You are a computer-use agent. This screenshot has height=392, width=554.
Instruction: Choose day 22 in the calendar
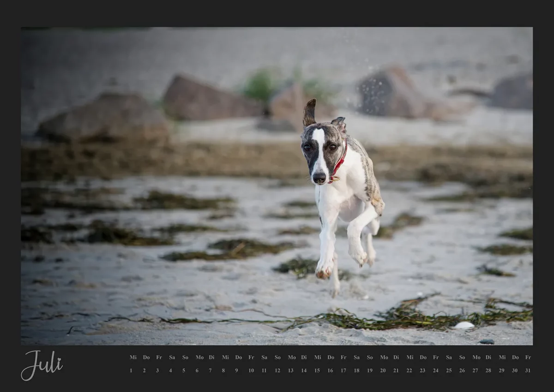(x=409, y=370)
